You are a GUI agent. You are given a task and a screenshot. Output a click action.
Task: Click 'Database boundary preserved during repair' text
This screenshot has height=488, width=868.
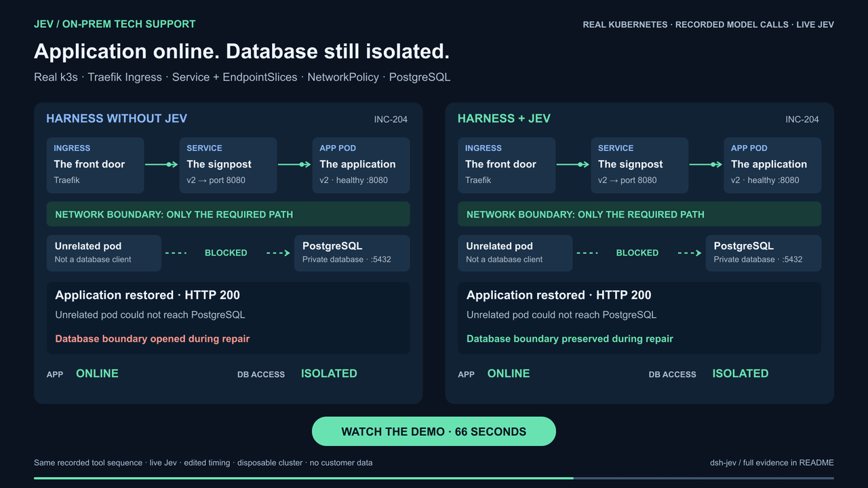[570, 339]
